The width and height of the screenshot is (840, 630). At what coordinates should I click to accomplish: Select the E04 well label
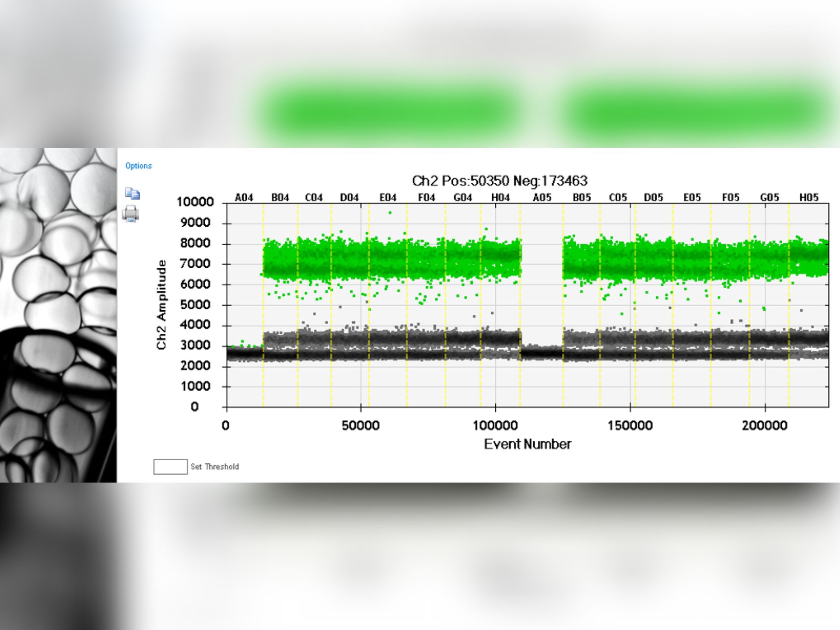[x=388, y=198]
